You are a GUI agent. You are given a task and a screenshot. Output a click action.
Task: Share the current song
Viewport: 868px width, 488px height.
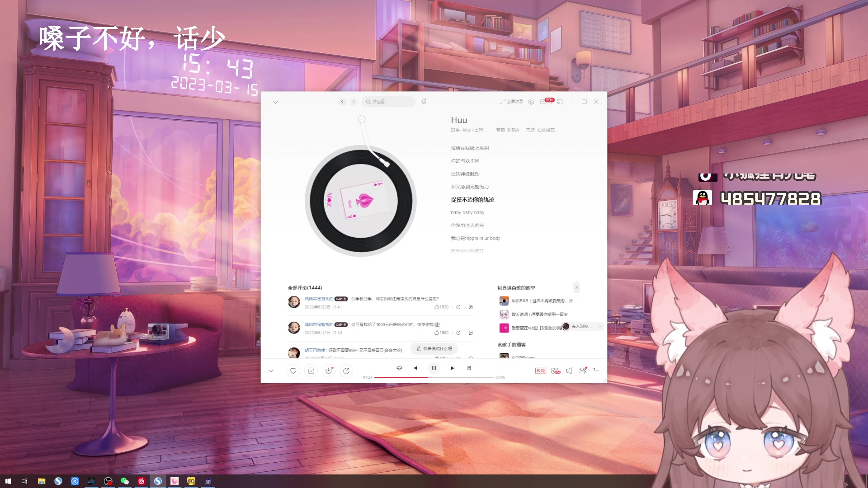(x=346, y=371)
